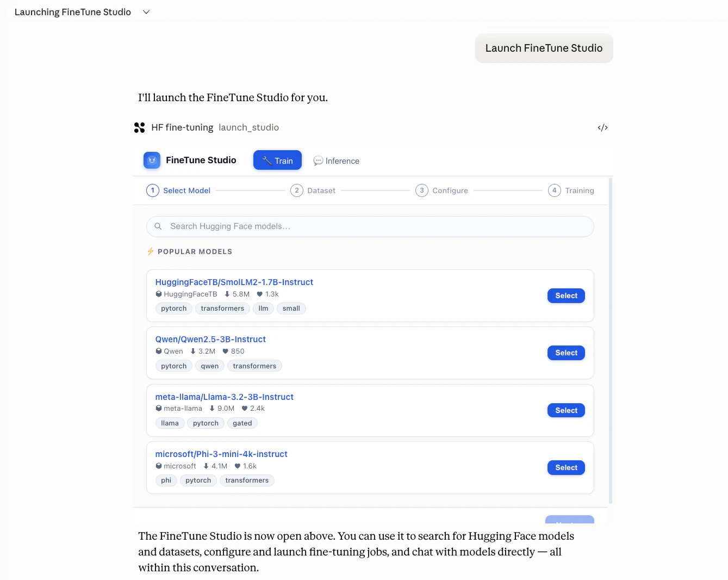Click the HF fine-tuning connector icon
Screen dimensions: 728x580
[x=139, y=127]
